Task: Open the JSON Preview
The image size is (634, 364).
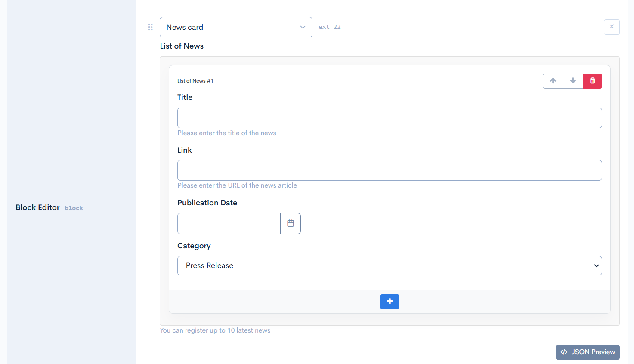Action: tap(588, 352)
